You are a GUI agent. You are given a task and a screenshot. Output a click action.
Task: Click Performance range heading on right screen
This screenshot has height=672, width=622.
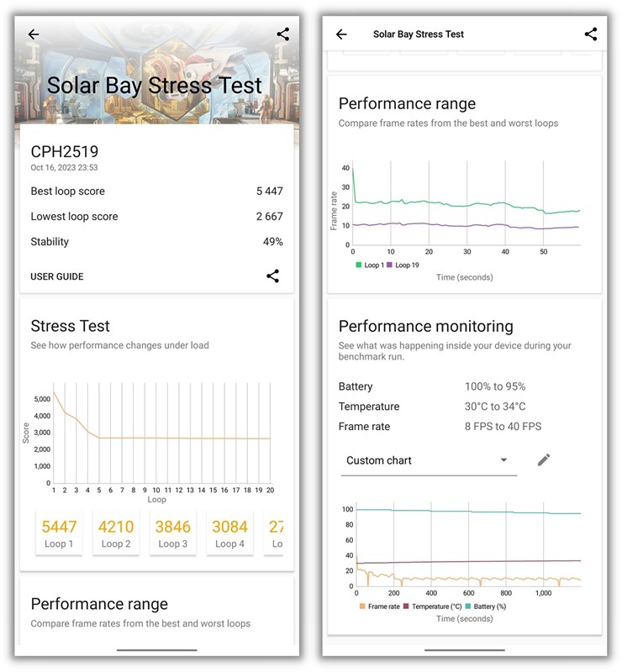pos(407,103)
